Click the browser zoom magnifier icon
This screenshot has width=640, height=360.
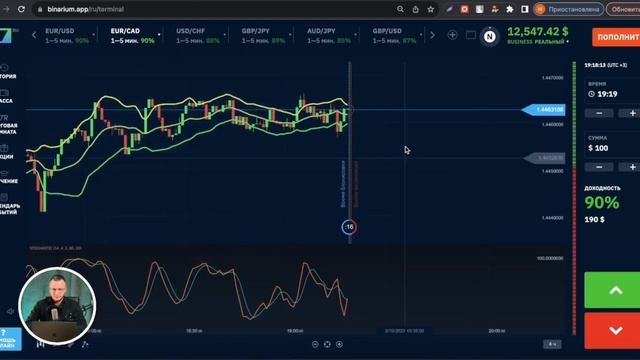(400, 9)
